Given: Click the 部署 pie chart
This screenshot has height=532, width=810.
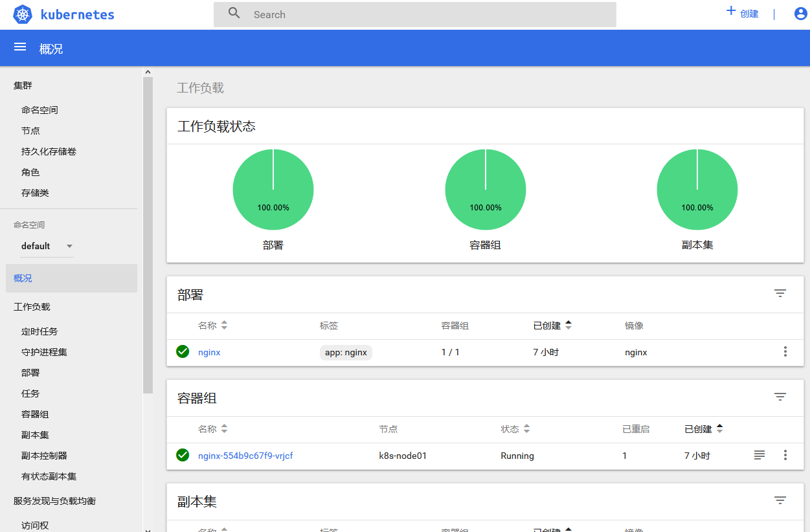Looking at the screenshot, I should pyautogui.click(x=273, y=190).
